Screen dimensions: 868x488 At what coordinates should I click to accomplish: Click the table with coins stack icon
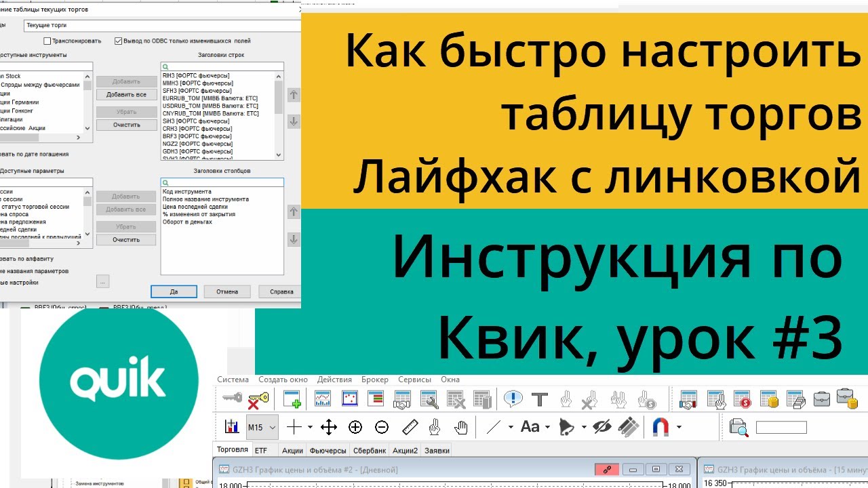(x=768, y=399)
